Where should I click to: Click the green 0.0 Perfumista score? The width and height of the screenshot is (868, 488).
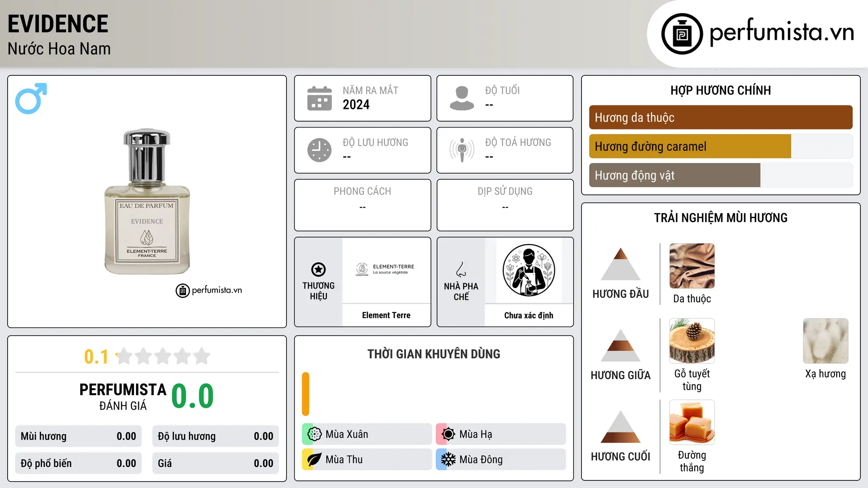pos(192,396)
